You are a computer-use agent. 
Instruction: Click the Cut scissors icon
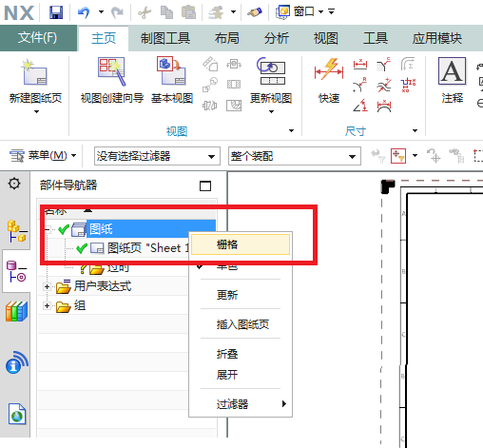point(145,12)
